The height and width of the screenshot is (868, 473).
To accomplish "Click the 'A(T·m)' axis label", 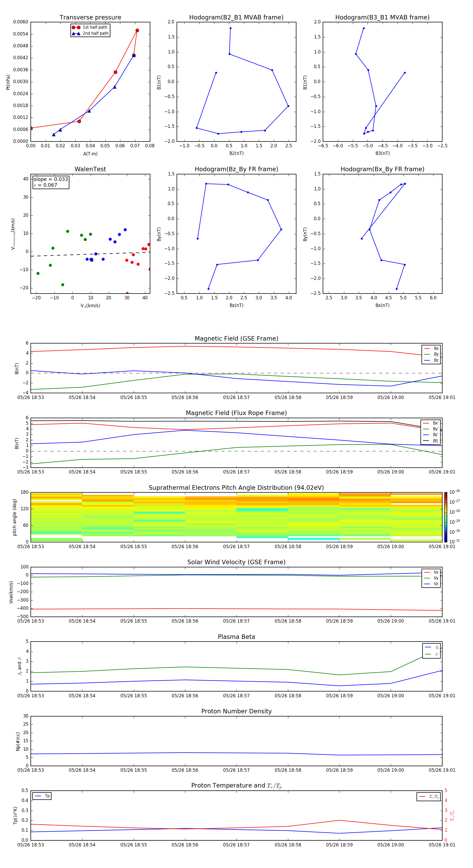I will click(90, 154).
